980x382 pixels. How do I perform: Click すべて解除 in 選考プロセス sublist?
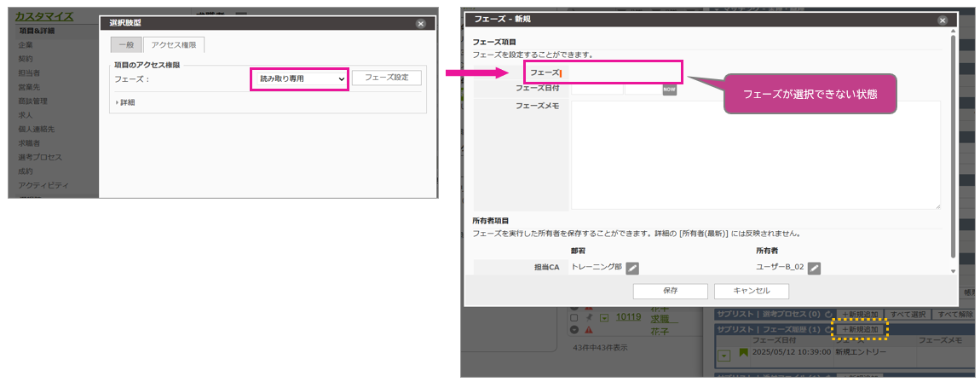[x=954, y=313]
